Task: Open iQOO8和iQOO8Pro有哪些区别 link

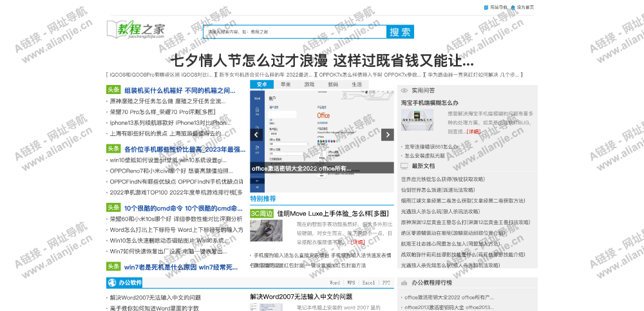Action: [x=160, y=75]
